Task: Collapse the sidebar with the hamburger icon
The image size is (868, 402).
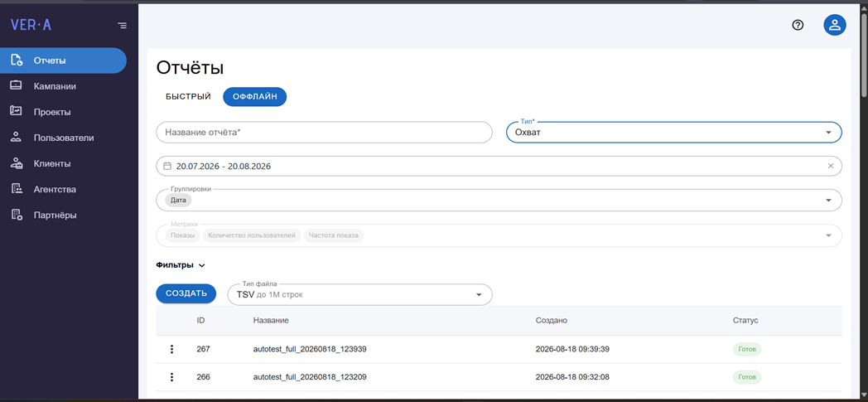Action: point(123,26)
